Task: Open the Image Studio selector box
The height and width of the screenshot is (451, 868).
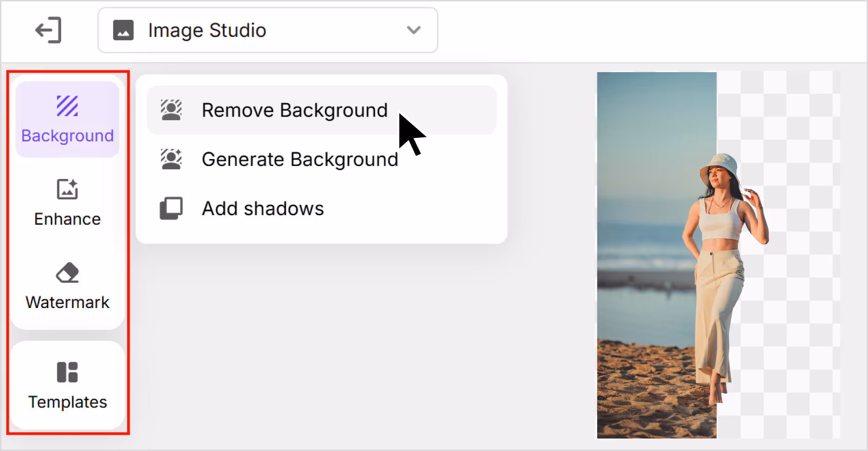Action: (x=268, y=31)
